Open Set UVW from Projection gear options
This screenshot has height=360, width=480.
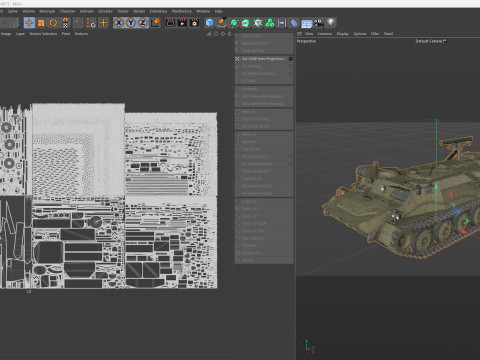(290, 59)
